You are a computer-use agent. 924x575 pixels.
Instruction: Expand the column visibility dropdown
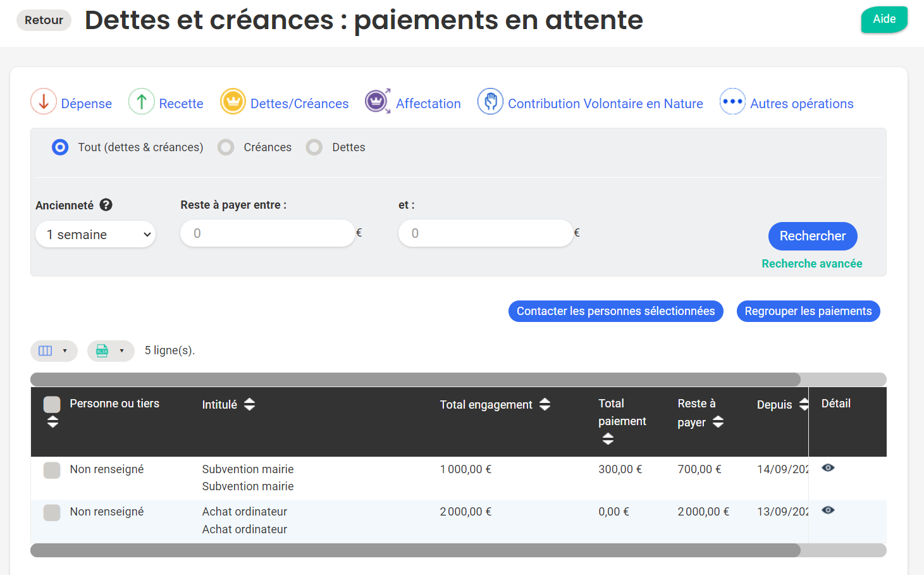click(x=54, y=351)
